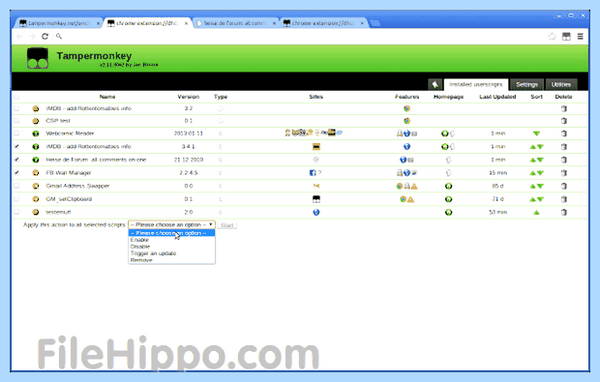Screen dimensions: 600x382
Task: Delete the CSP test script
Action: coord(564,121)
